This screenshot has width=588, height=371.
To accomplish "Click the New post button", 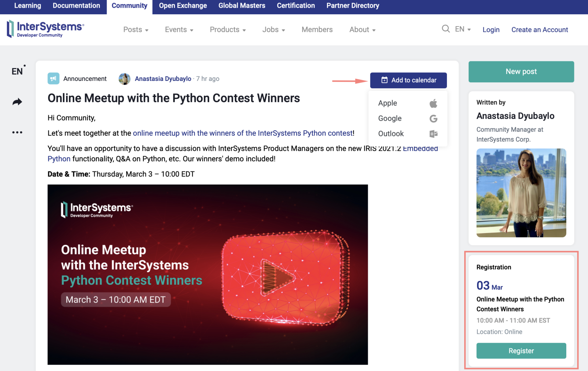I will click(521, 72).
